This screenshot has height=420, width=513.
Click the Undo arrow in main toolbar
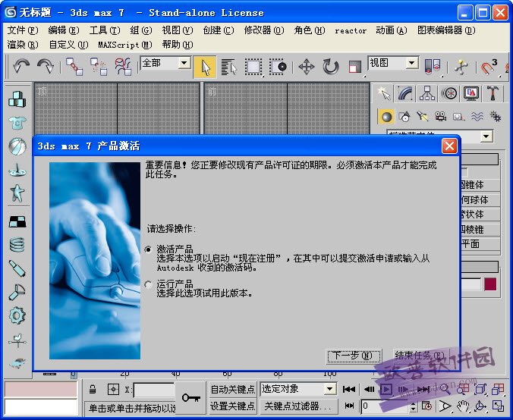pyautogui.click(x=21, y=67)
